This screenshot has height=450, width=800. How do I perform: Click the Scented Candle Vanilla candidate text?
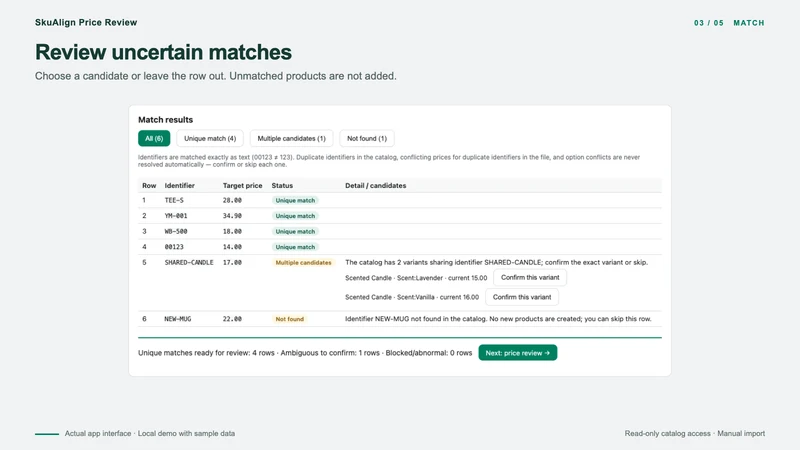click(412, 297)
